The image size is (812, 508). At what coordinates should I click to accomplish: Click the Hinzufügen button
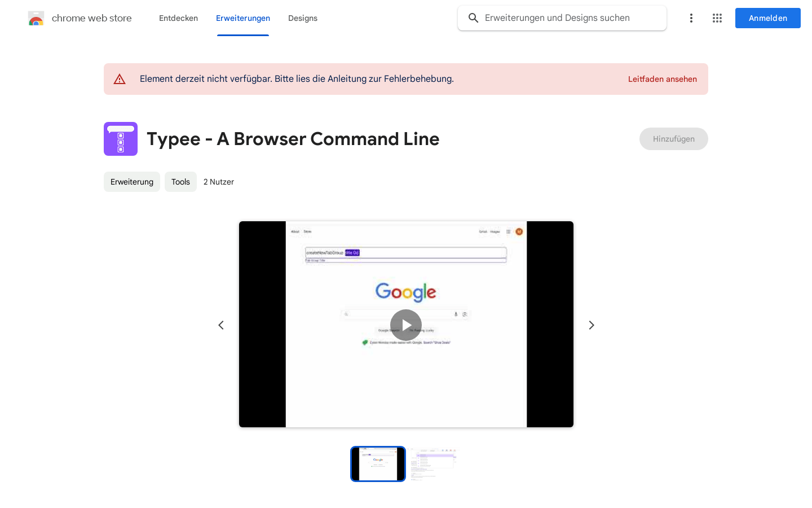click(x=674, y=139)
